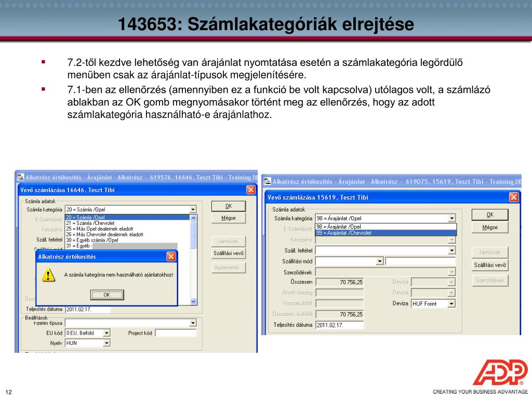Open Számla kategória dropdown showing 20 = Számla /Opel
The height and width of the screenshot is (399, 532).
coord(193,210)
